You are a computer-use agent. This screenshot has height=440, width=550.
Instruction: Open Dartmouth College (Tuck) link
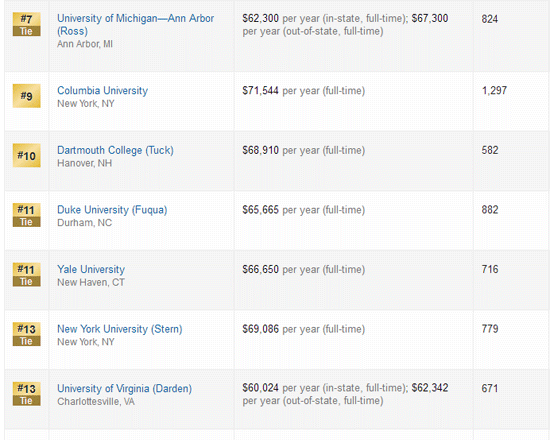pyautogui.click(x=115, y=150)
